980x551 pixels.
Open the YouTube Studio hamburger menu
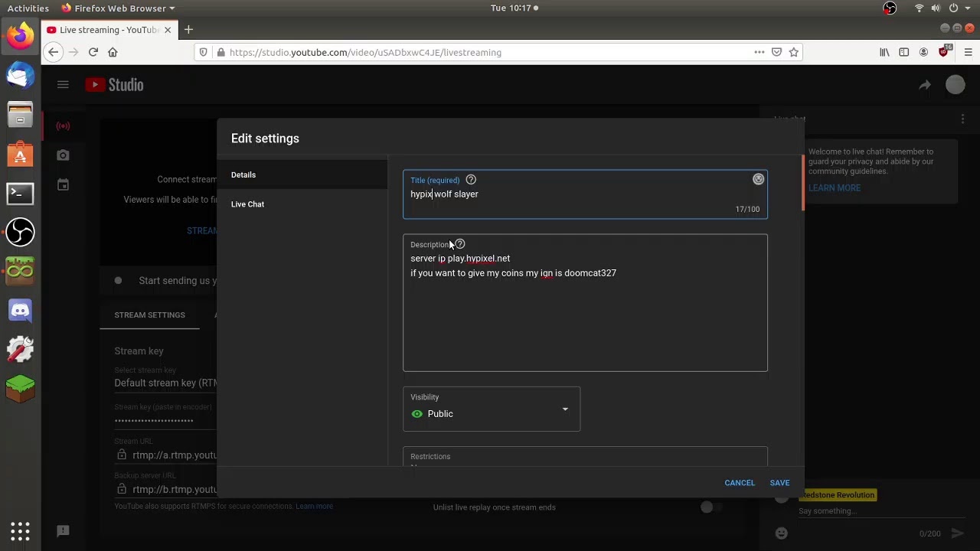click(x=63, y=85)
